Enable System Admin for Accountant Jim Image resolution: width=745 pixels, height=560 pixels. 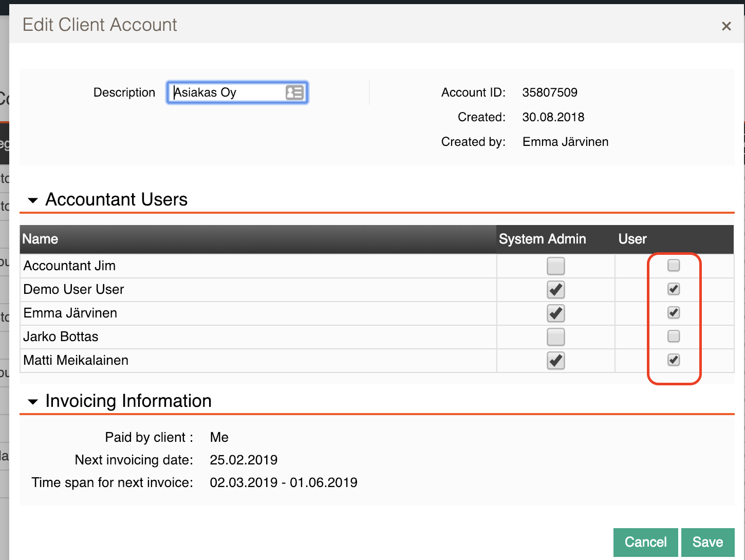555,266
